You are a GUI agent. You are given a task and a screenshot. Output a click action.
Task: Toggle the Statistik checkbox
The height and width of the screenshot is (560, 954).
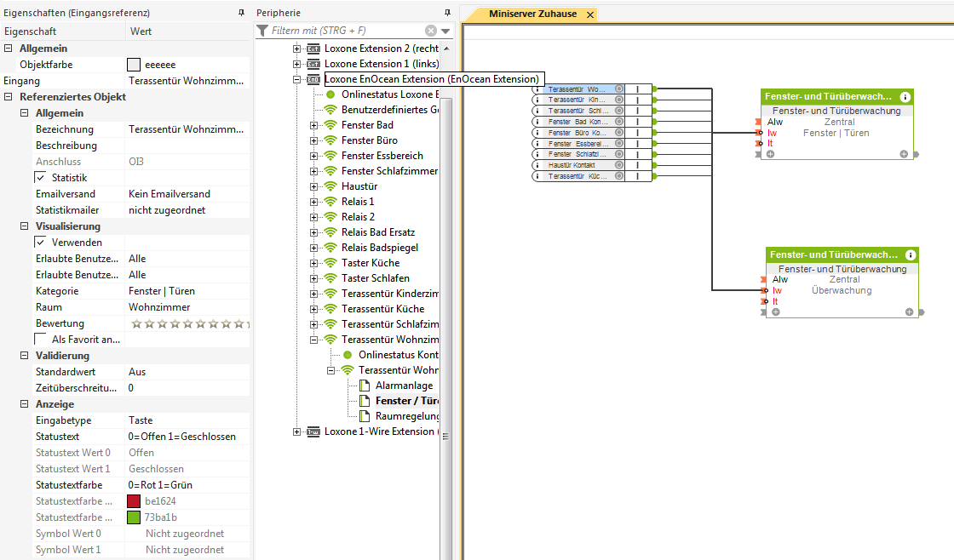[40, 178]
